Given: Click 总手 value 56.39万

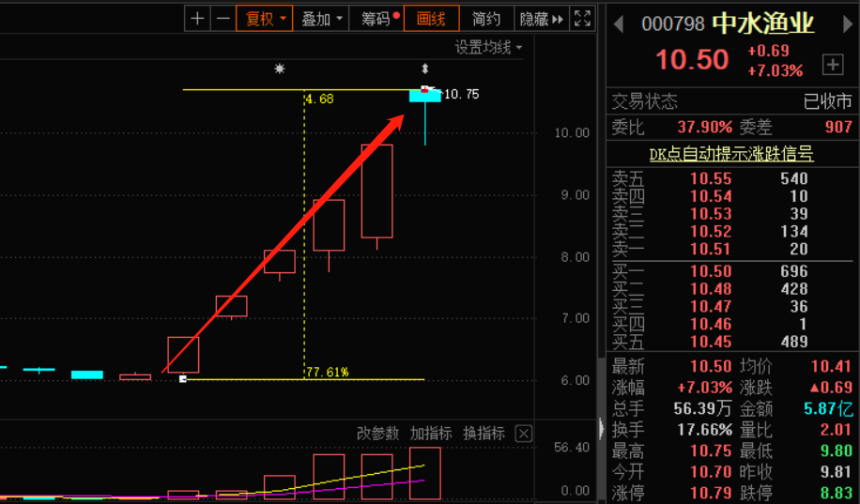Looking at the screenshot, I should click(x=702, y=408).
